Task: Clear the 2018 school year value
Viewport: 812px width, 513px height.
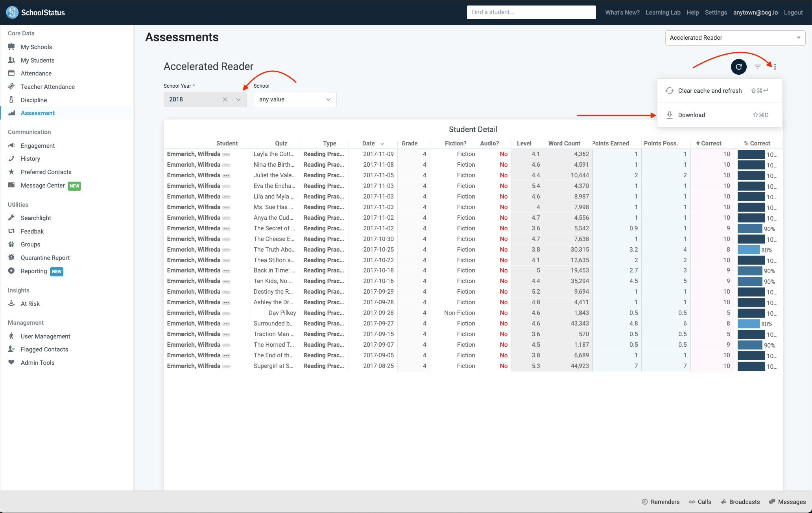Action: pyautogui.click(x=225, y=99)
